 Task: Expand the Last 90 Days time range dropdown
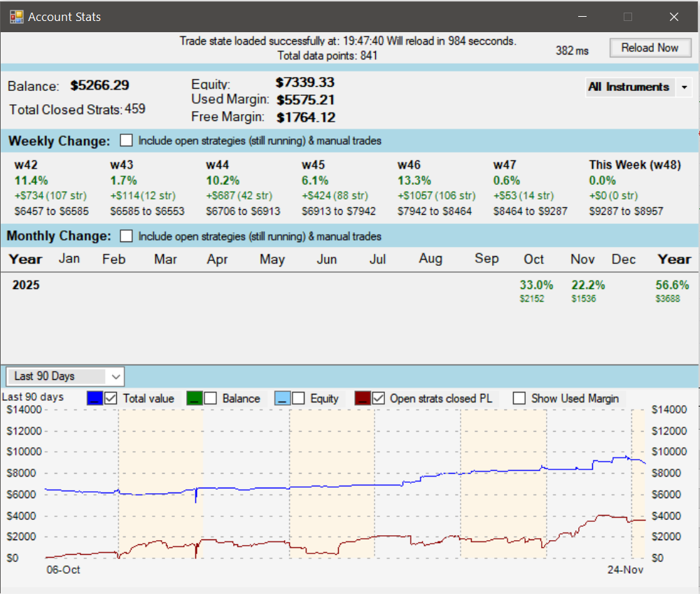pos(115,376)
